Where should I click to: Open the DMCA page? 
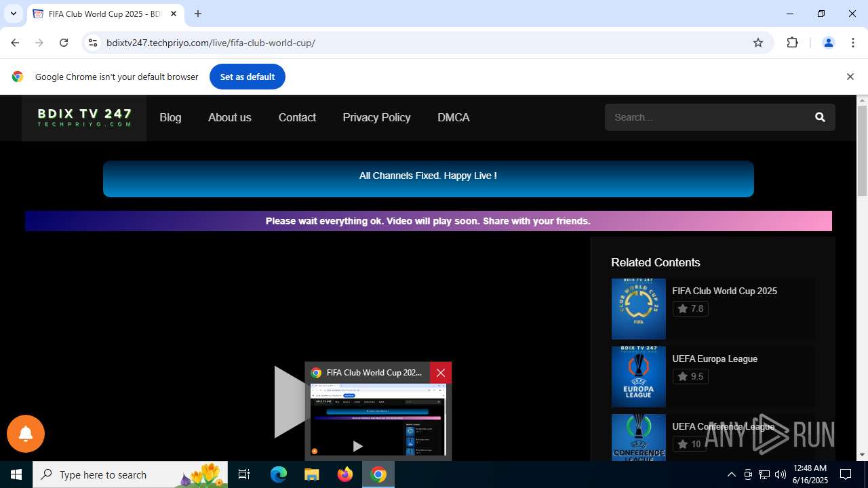tap(454, 117)
